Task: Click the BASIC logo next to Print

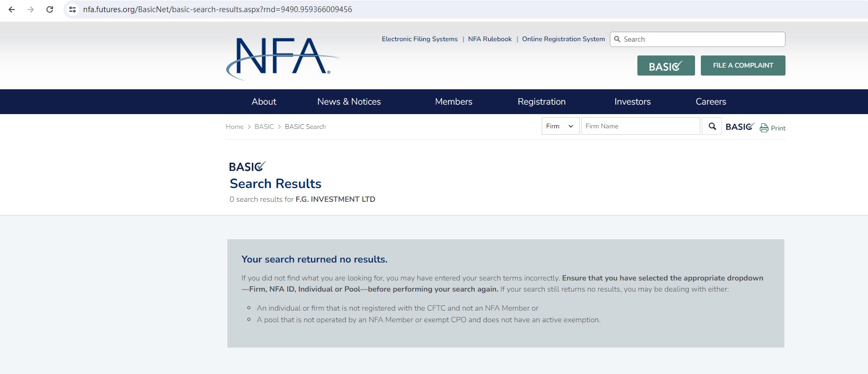Action: click(x=739, y=127)
